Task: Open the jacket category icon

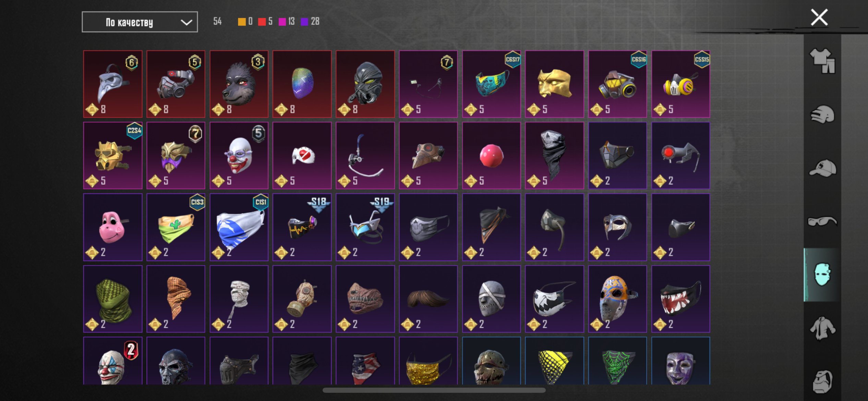Action: 822,328
